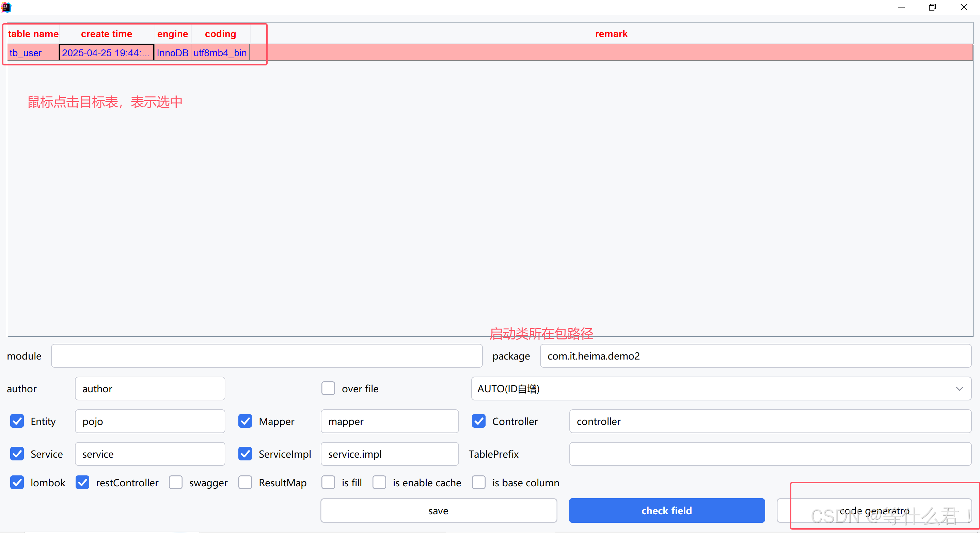The width and height of the screenshot is (980, 533).
Task: Click the create time column header
Action: click(107, 34)
